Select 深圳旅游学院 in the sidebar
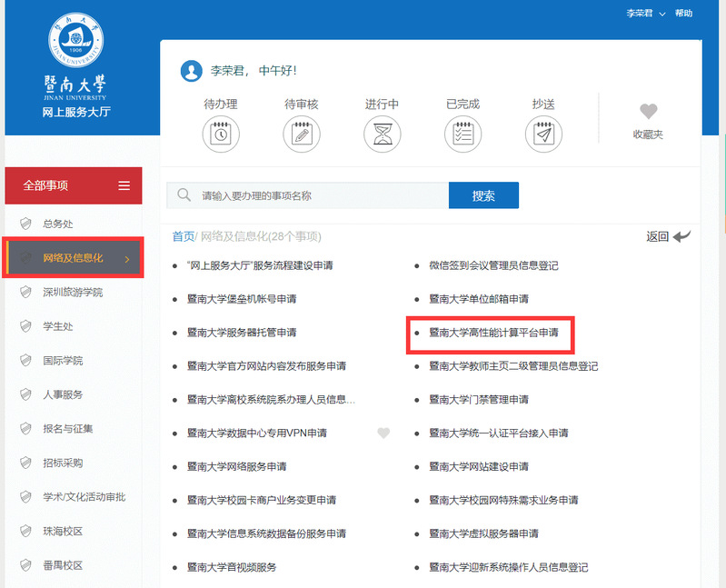Screen dimensions: 726x588 [73, 292]
